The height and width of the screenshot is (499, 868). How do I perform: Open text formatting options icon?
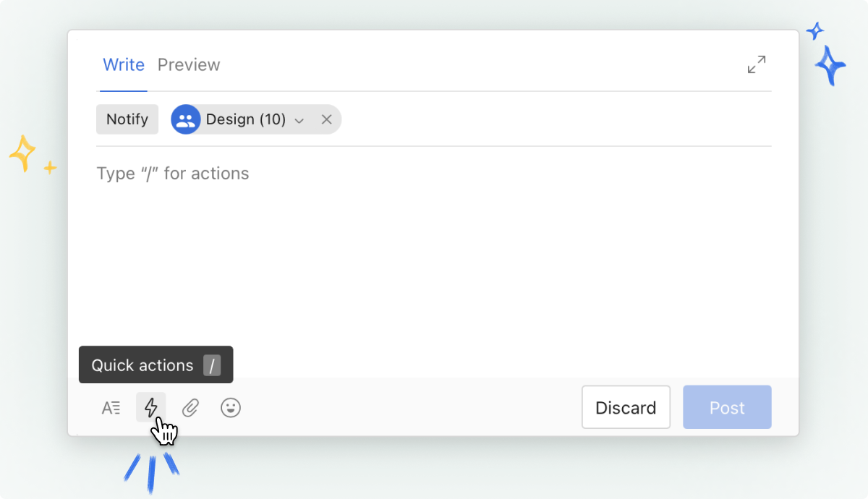pyautogui.click(x=111, y=408)
